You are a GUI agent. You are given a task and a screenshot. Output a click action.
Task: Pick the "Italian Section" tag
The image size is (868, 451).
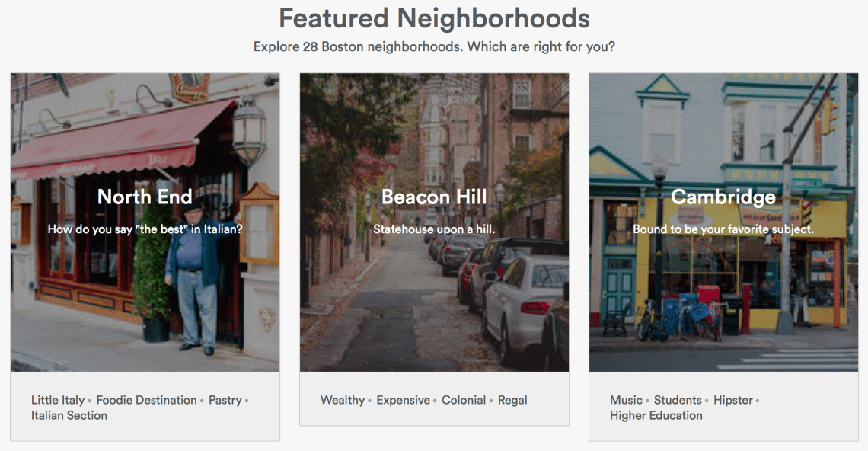tap(69, 415)
